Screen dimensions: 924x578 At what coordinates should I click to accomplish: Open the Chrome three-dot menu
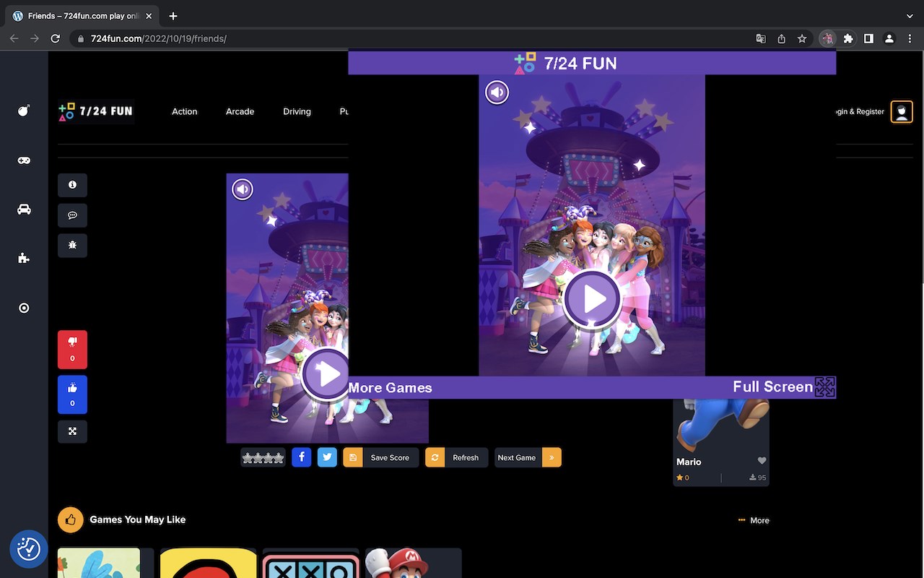(x=910, y=39)
